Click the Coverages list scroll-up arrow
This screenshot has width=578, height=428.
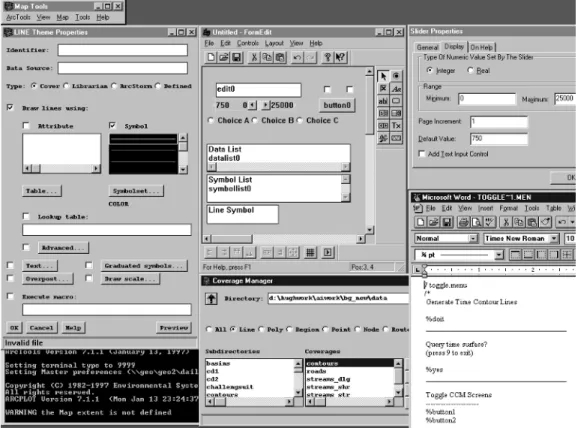[x=398, y=363]
